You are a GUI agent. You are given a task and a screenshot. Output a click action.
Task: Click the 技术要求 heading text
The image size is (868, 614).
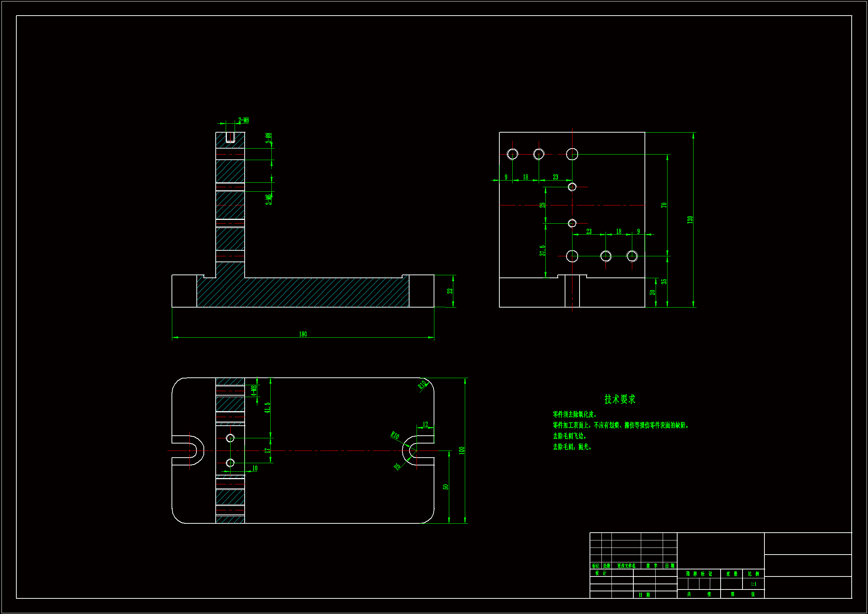tap(620, 399)
